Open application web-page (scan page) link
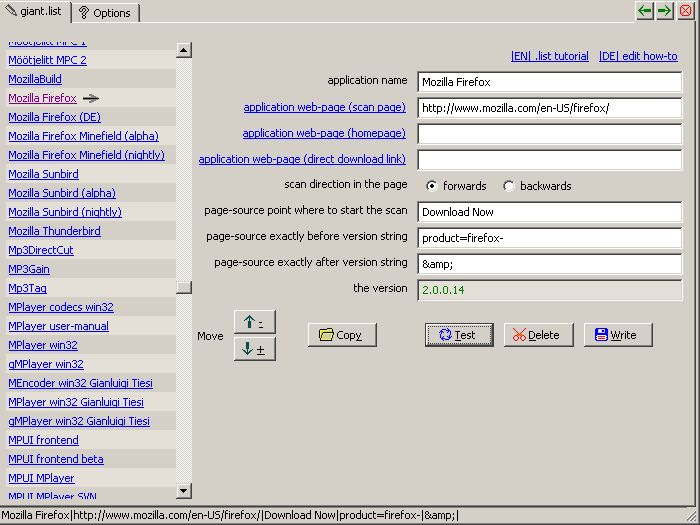This screenshot has height=525, width=700. click(325, 107)
